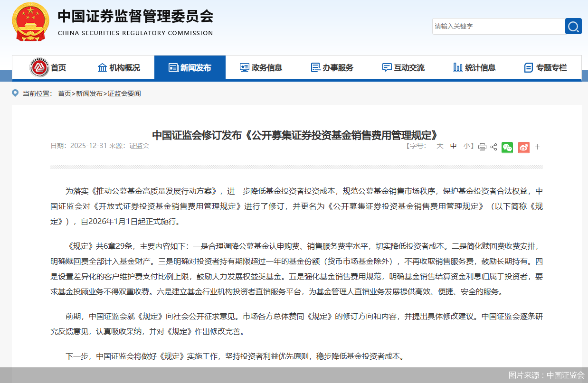Screen dimensions: 588x383
Task: Switch to the 新闻发布 tab
Action: coord(190,67)
